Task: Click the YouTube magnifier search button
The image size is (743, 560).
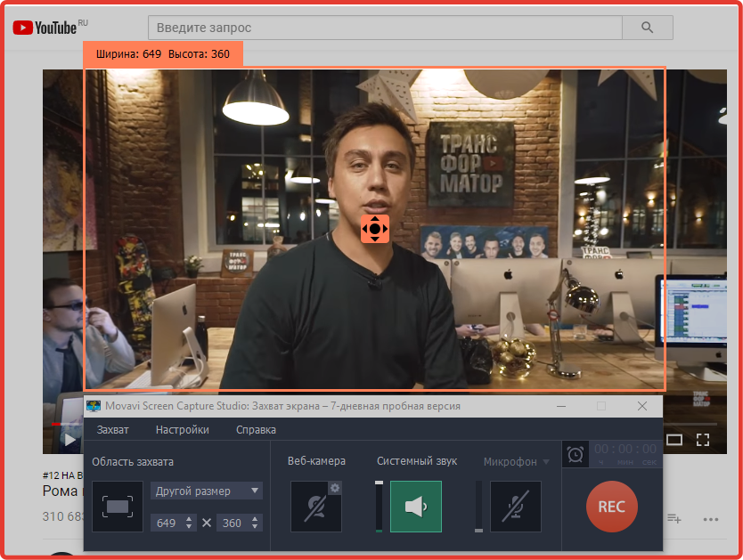Action: pyautogui.click(x=648, y=28)
